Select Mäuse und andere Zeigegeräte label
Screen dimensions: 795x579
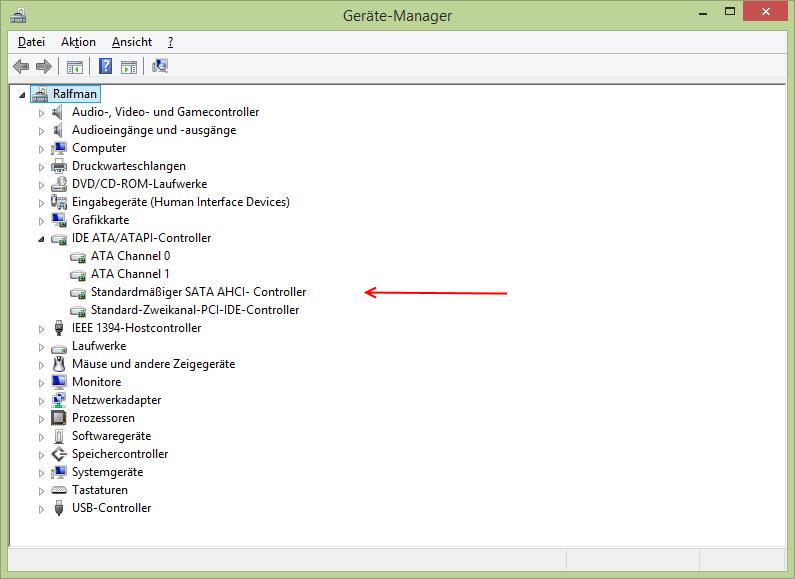[x=154, y=364]
